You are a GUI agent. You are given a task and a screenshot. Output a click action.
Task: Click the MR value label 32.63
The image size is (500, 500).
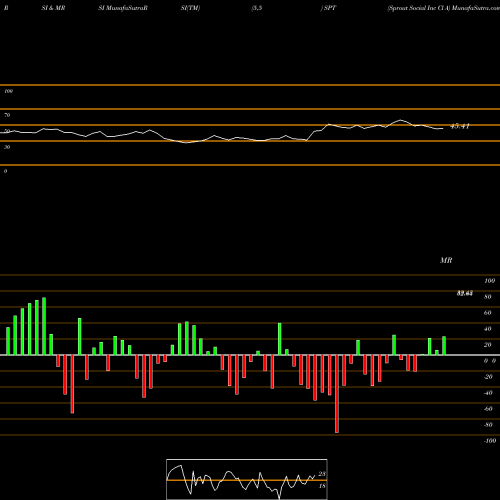coord(465,293)
